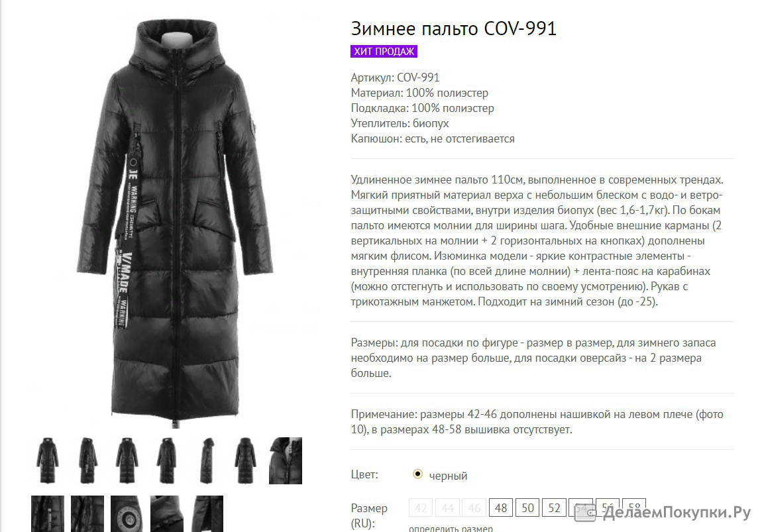Show second angled coat thumbnail
This screenshot has height=532, width=760.
click(x=87, y=460)
